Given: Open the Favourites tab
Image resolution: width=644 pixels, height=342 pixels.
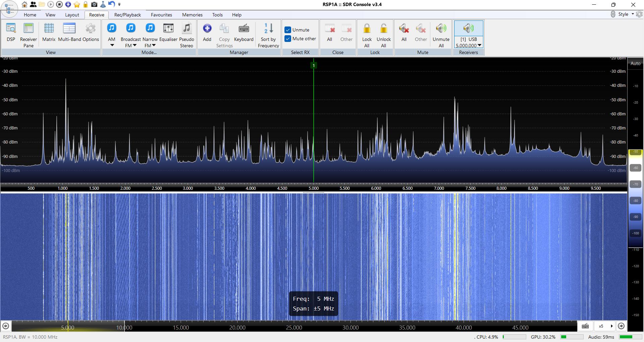Looking at the screenshot, I should click(x=161, y=15).
